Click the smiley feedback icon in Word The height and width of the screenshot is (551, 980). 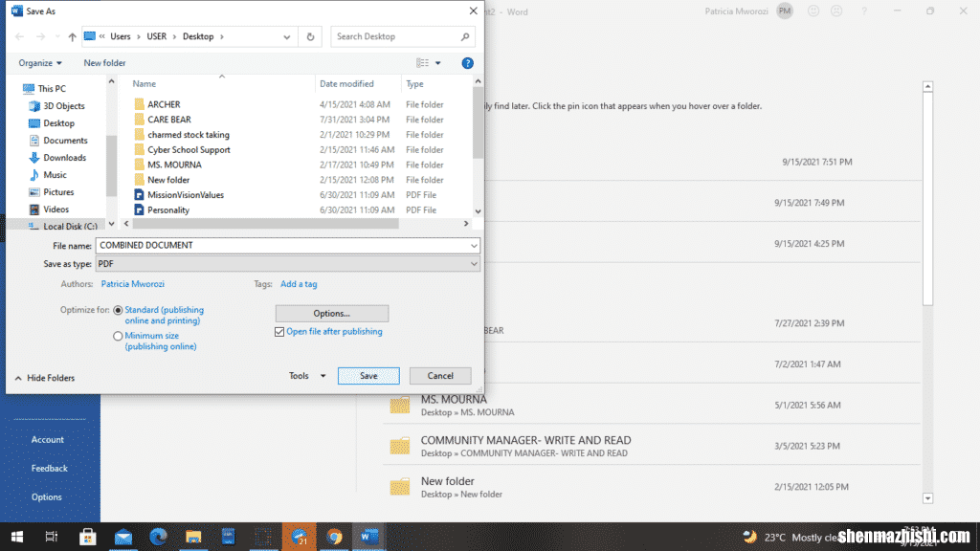(x=813, y=11)
